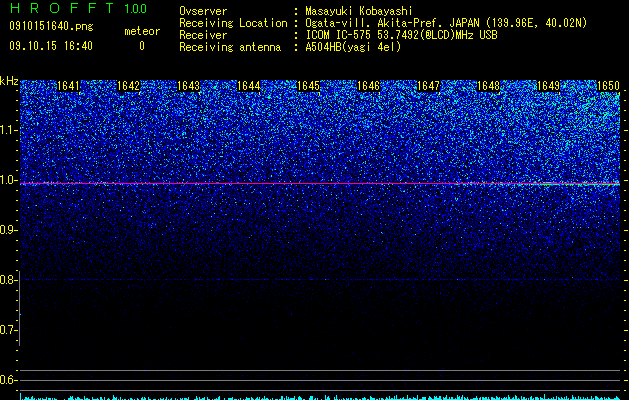This screenshot has width=629, height=400.
Task: Click the 1648 time marker
Action: point(489,86)
